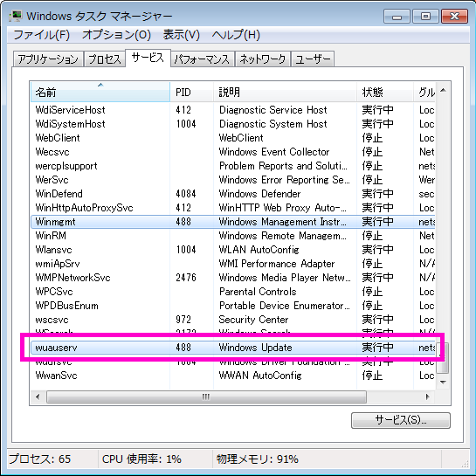476x476 pixels.
Task: Switch to the ネットワーク tab
Action: 263,59
